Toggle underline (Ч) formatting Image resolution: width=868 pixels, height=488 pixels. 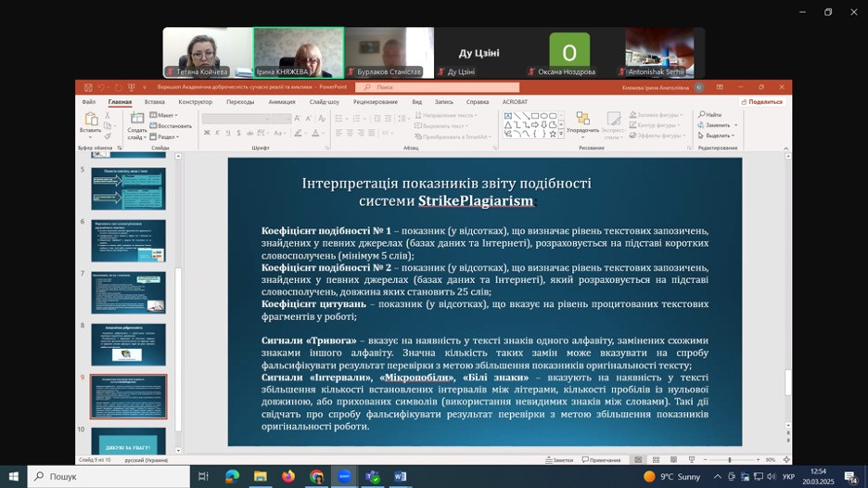click(x=227, y=133)
